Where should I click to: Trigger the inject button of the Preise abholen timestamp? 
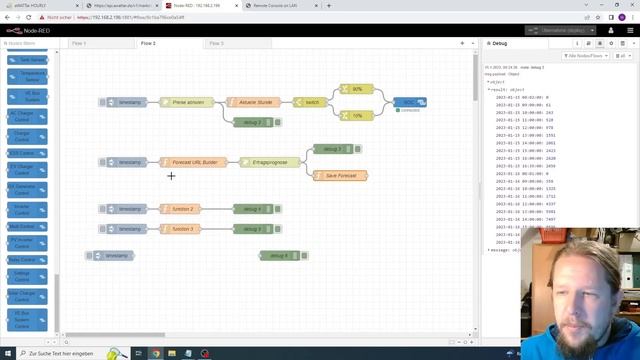[102, 102]
